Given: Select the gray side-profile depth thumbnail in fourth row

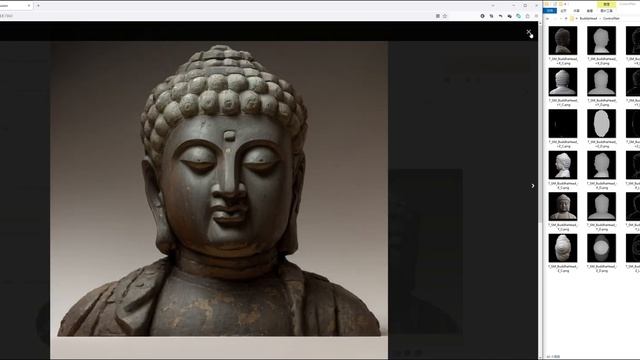Looking at the screenshot, I should point(601,165).
